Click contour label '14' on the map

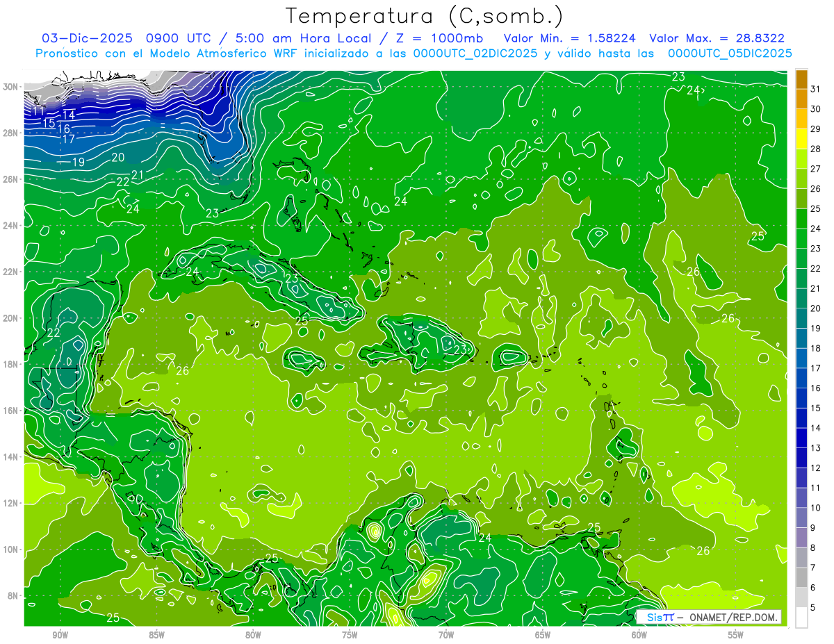(69, 115)
